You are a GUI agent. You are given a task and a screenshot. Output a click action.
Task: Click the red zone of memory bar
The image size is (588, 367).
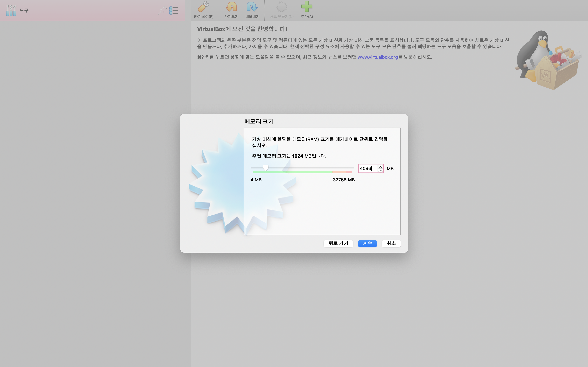pos(349,172)
